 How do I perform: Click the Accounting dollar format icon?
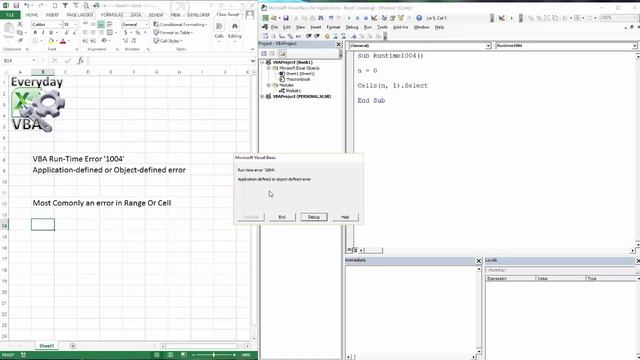click(x=126, y=33)
